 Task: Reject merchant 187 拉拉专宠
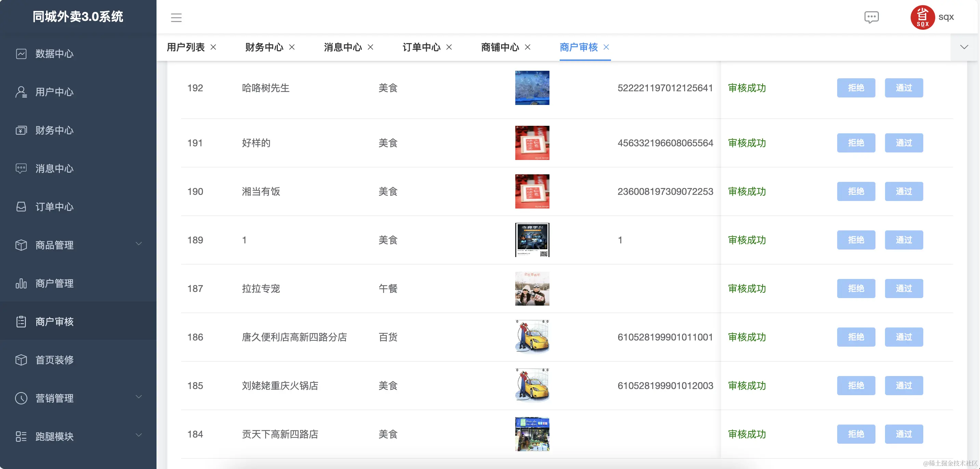click(856, 289)
